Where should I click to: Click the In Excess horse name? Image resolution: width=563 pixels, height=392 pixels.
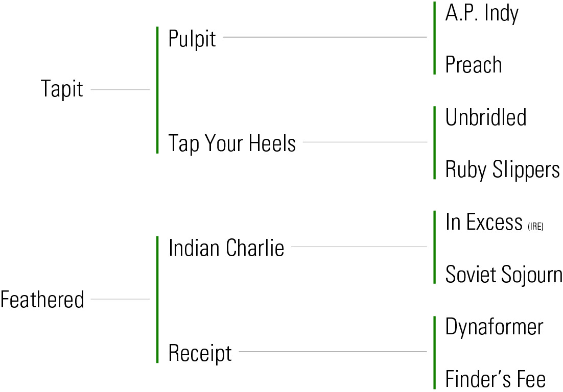pyautogui.click(x=483, y=222)
